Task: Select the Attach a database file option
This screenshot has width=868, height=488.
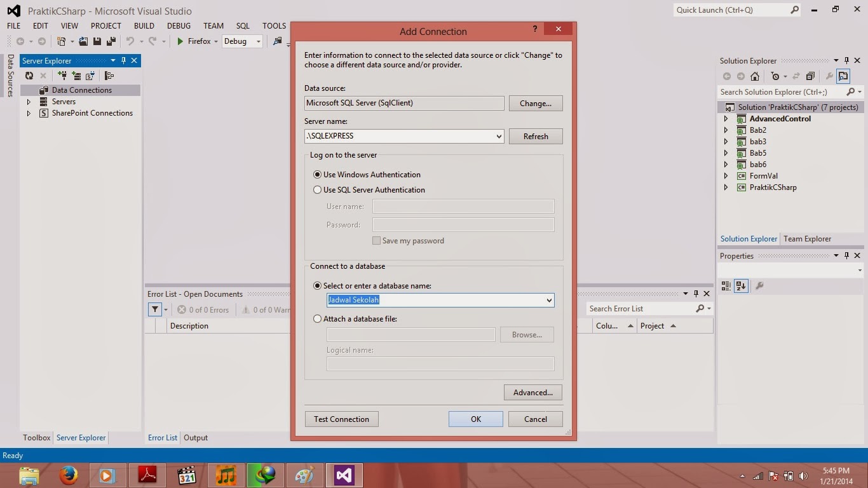Action: coord(317,318)
